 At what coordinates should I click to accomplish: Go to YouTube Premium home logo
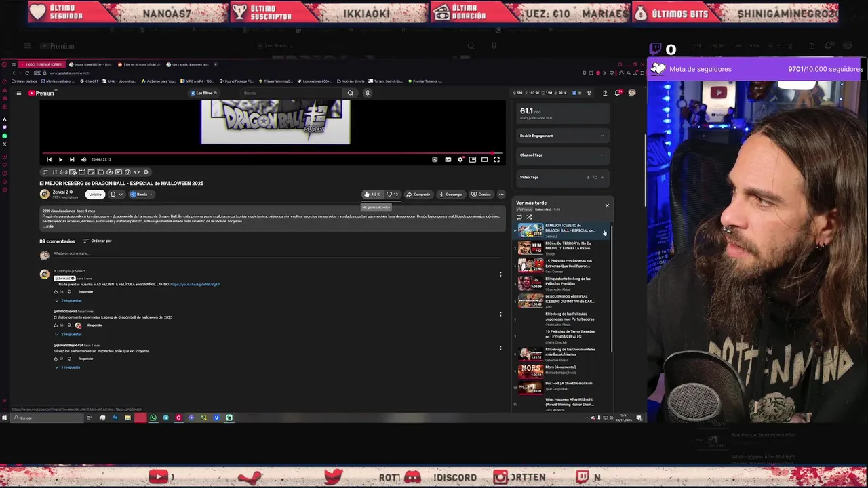click(41, 93)
